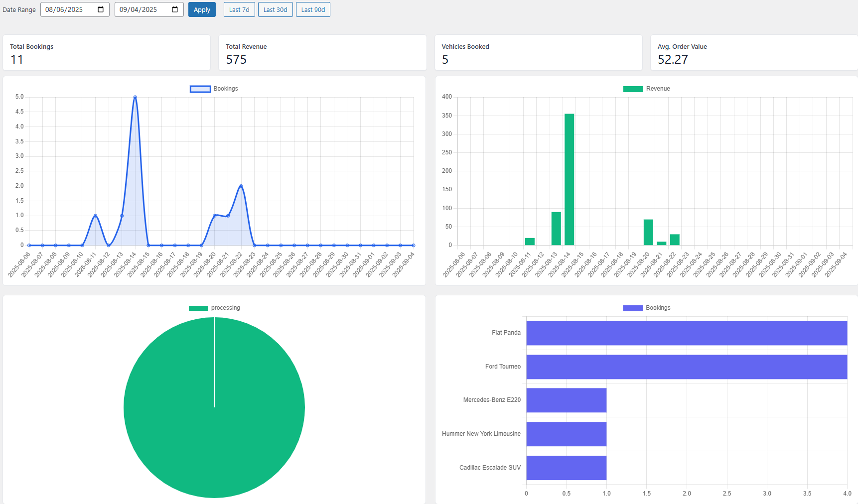Click the Ford Tourneo bookings bar
858x504 pixels.
click(x=687, y=367)
